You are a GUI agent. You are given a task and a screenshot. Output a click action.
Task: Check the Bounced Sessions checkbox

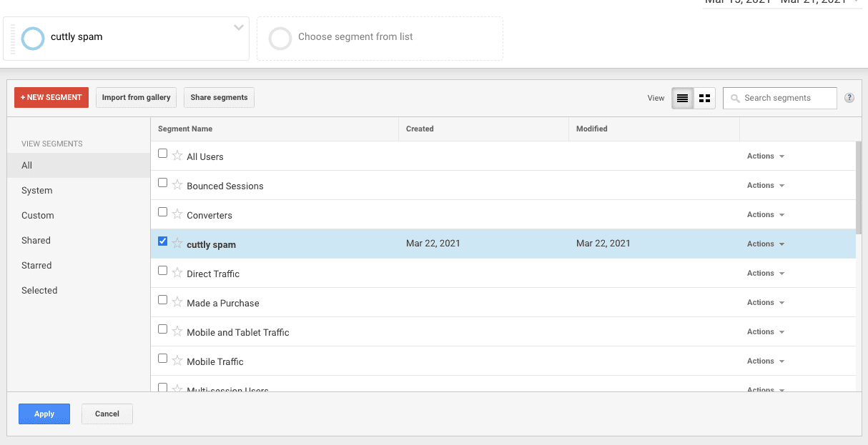[162, 183]
